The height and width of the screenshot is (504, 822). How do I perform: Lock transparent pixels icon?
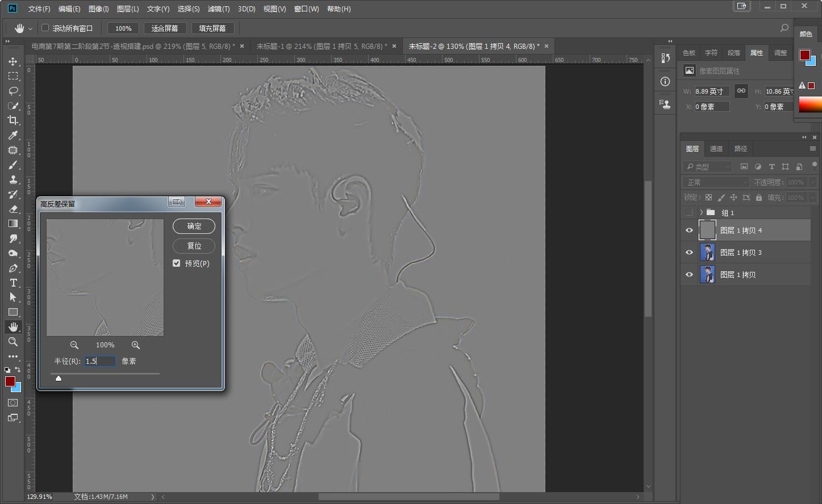tap(708, 198)
